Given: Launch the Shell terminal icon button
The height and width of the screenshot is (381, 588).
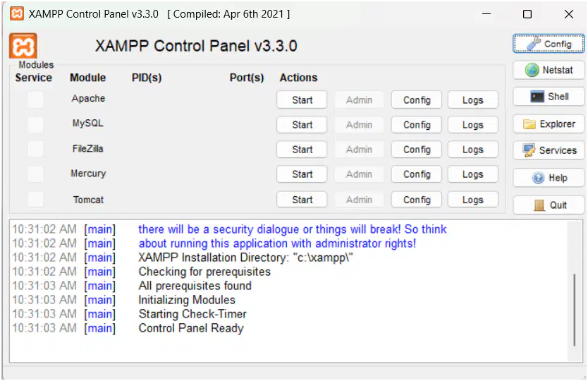Looking at the screenshot, I should pyautogui.click(x=549, y=97).
